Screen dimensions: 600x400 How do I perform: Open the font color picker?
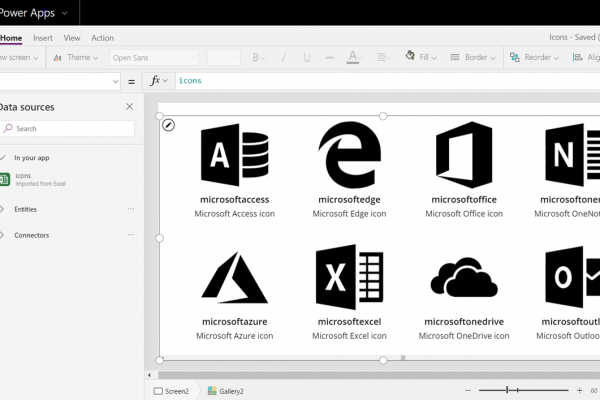pos(355,57)
